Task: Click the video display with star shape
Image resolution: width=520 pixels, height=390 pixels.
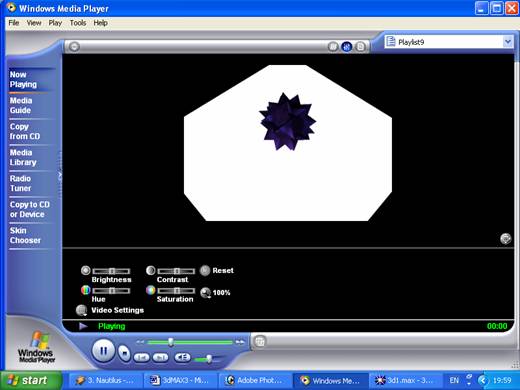Action: (288, 143)
